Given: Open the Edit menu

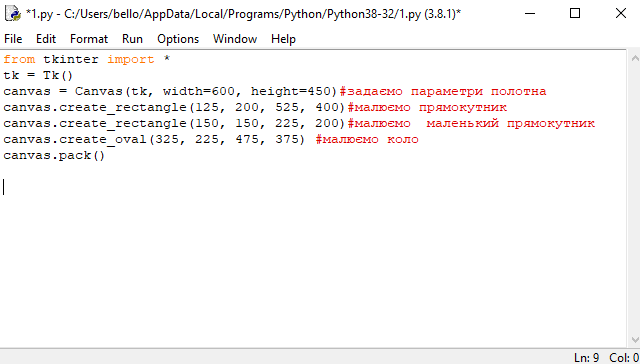Looking at the screenshot, I should (46, 39).
